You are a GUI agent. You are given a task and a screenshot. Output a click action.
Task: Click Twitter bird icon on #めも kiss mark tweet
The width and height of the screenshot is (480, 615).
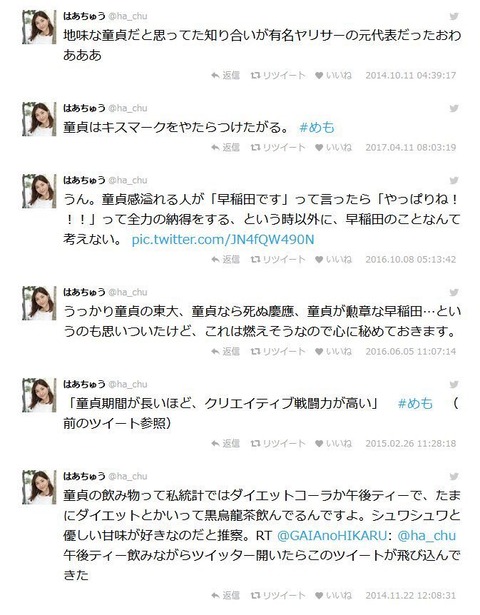click(x=454, y=108)
